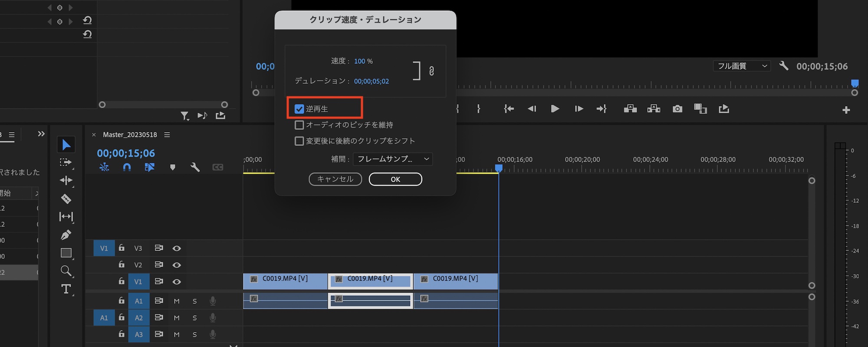Select the Type tool
868x347 pixels.
(66, 289)
